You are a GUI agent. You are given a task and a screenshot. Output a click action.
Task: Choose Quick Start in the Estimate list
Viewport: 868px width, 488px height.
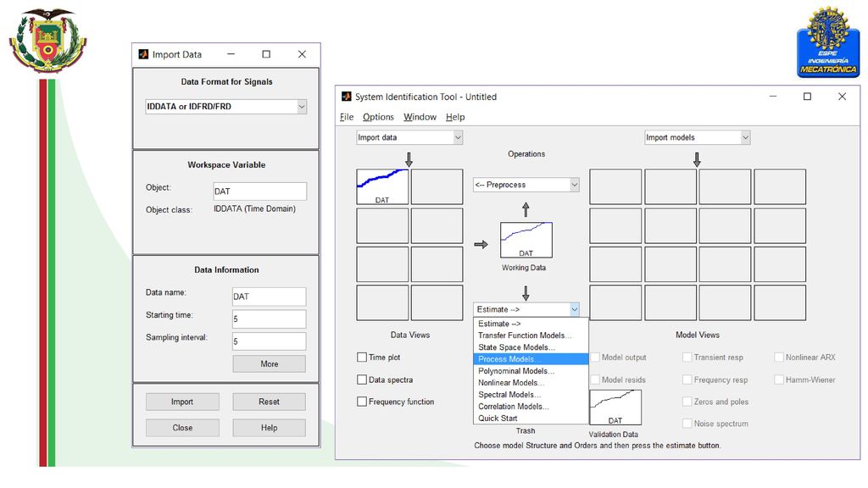pos(531,419)
